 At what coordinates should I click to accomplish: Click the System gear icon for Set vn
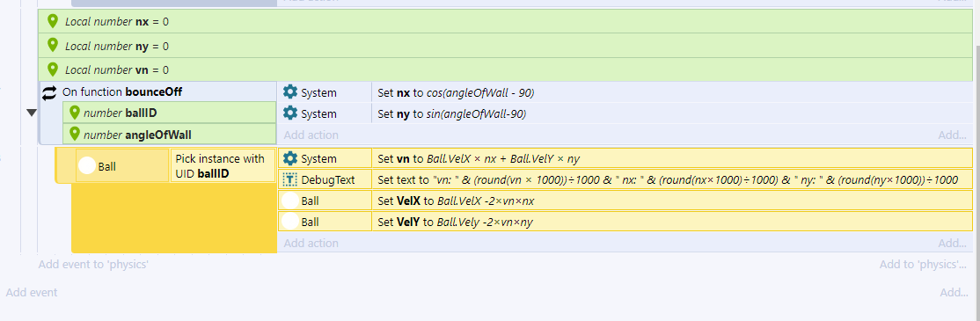click(x=290, y=158)
